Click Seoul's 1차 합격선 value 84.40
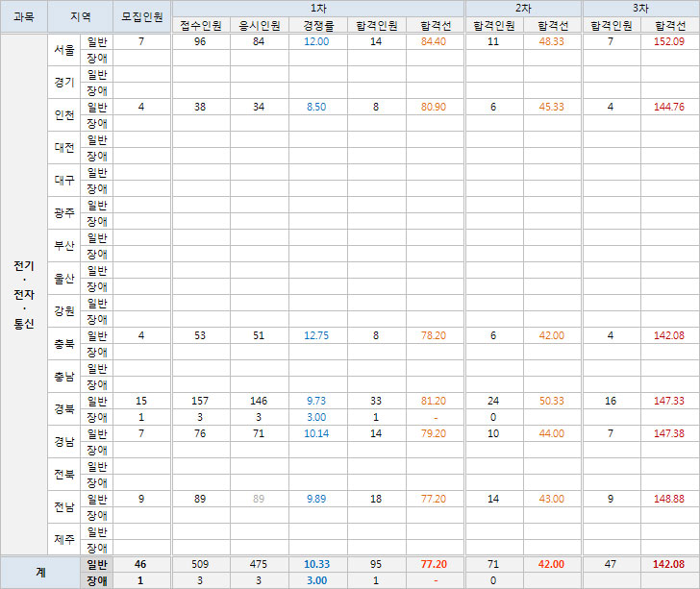Viewport: 700px width, 589px height. [x=434, y=41]
